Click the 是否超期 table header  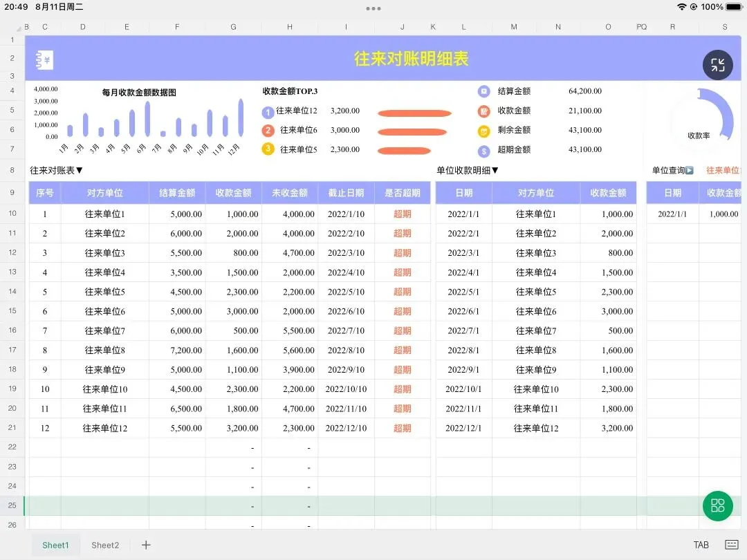[402, 193]
